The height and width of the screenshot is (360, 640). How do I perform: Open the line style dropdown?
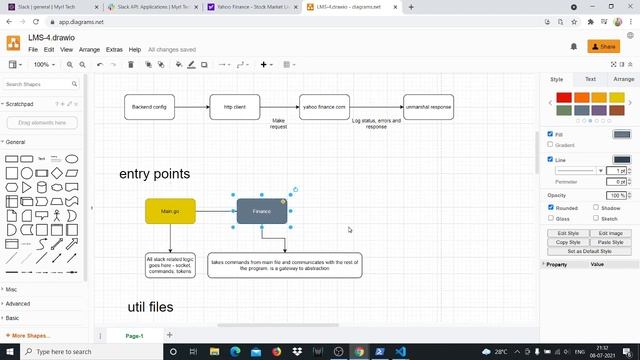click(x=580, y=171)
